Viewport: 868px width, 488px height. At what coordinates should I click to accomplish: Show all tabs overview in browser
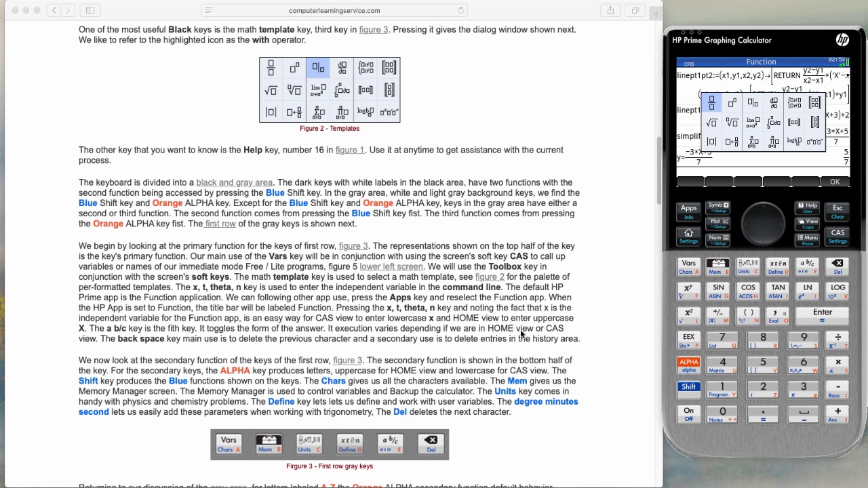click(635, 10)
